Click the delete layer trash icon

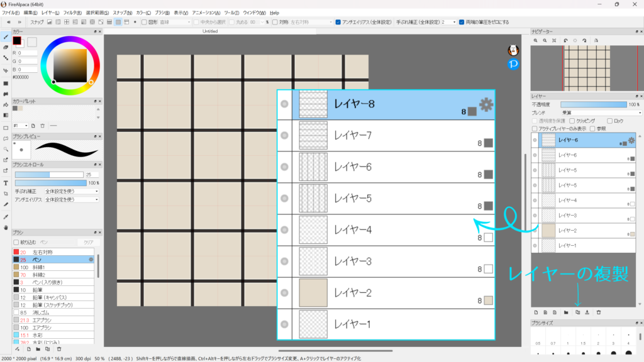point(599,312)
